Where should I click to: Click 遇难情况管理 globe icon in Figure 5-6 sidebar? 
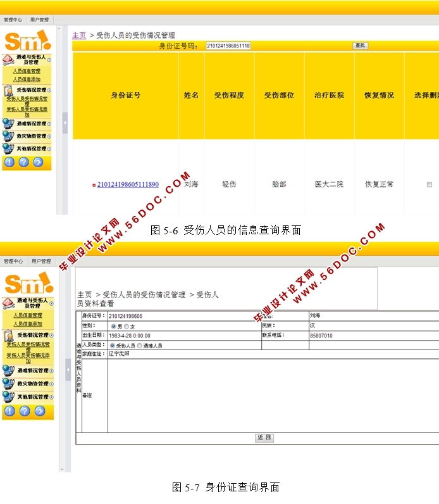coord(8,123)
